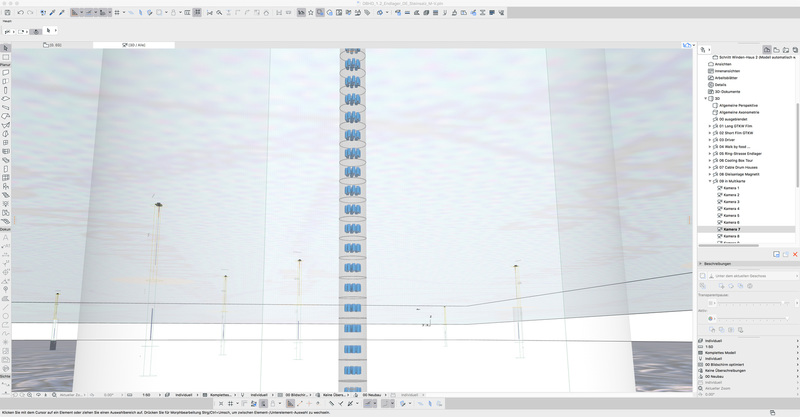The image size is (800, 417).
Task: Expand the 05 Ring-Strasse Endlager folder
Action: pyautogui.click(x=710, y=154)
